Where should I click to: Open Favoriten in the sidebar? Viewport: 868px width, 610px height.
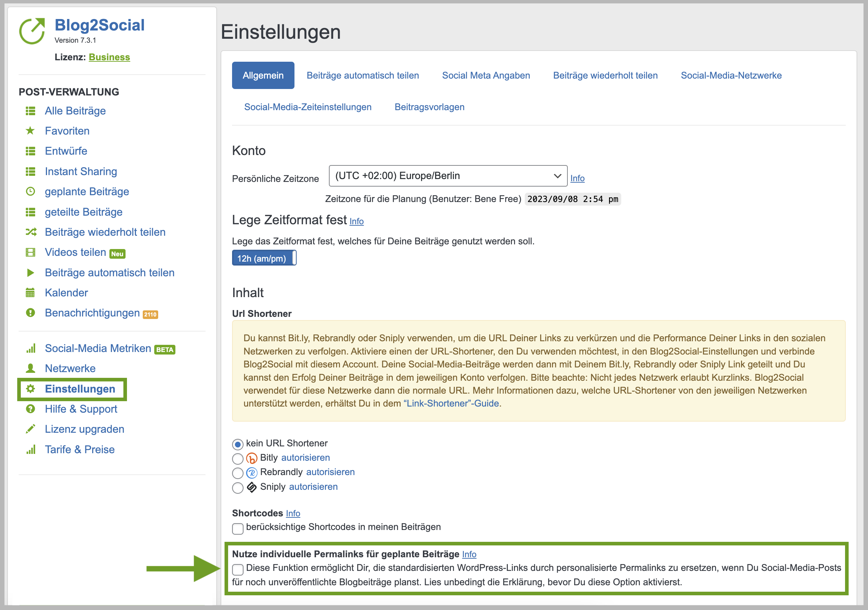[x=67, y=131]
